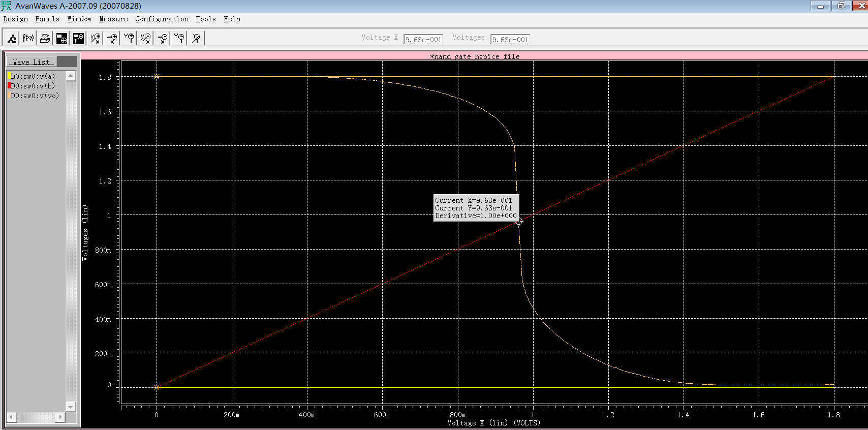Click the wave list scroll left arrow
Viewport: 868px width, 430px height.
(12, 417)
